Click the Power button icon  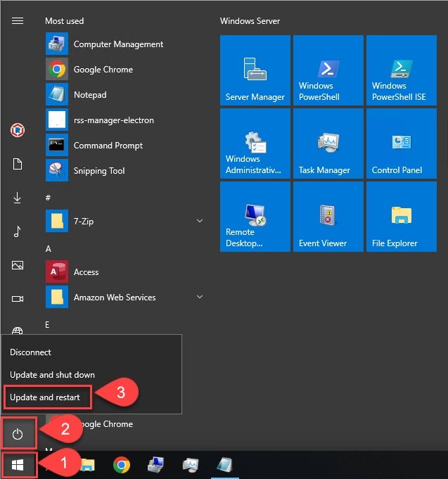18,434
